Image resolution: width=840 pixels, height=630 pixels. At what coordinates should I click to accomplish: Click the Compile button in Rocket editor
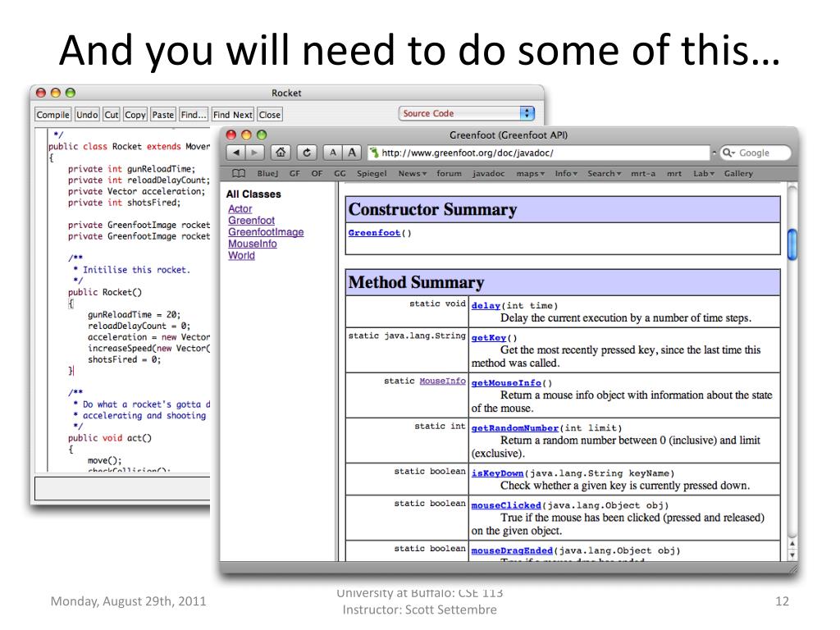(x=52, y=115)
